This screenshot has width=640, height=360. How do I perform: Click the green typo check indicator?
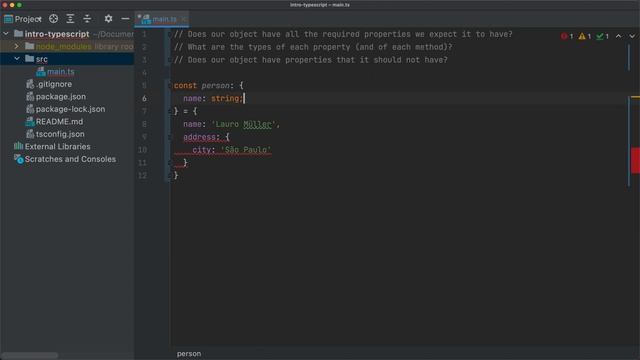point(602,36)
